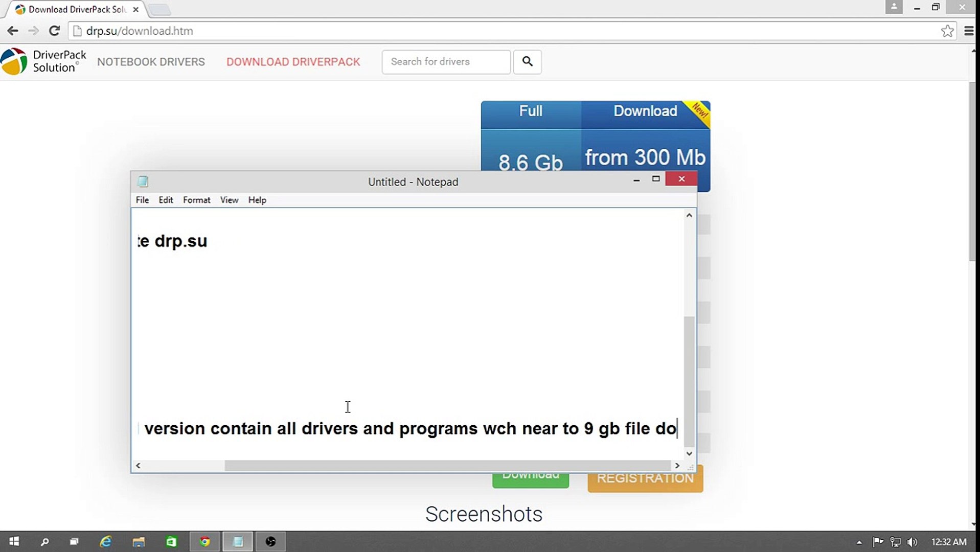The height and width of the screenshot is (552, 980).
Task: Open File Explorer from taskbar
Action: [139, 541]
